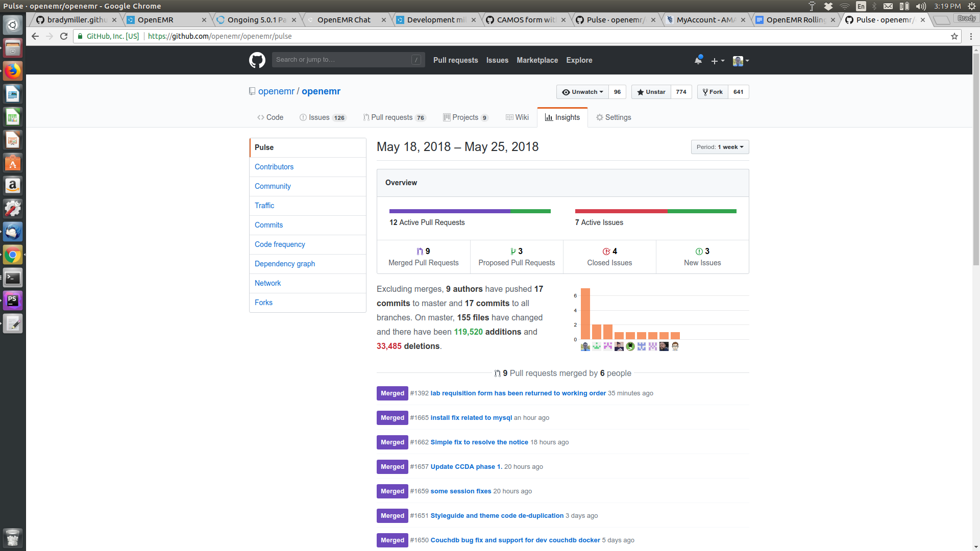Open the plus create-new menu

click(718, 61)
